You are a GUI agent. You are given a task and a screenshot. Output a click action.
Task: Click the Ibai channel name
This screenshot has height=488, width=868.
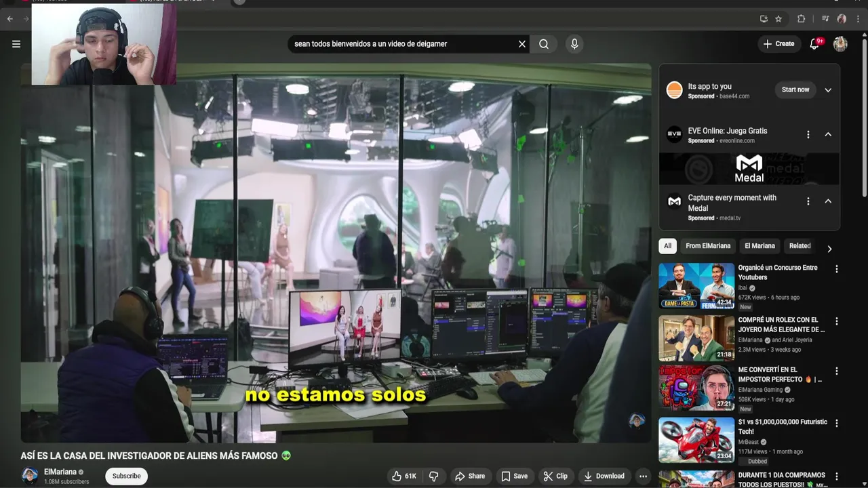coord(743,288)
